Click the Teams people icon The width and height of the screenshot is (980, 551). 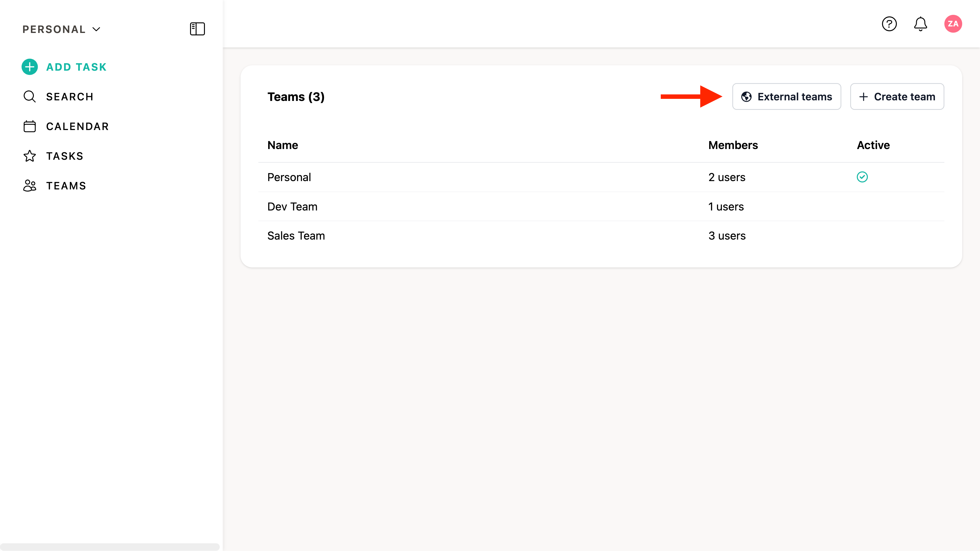30,186
